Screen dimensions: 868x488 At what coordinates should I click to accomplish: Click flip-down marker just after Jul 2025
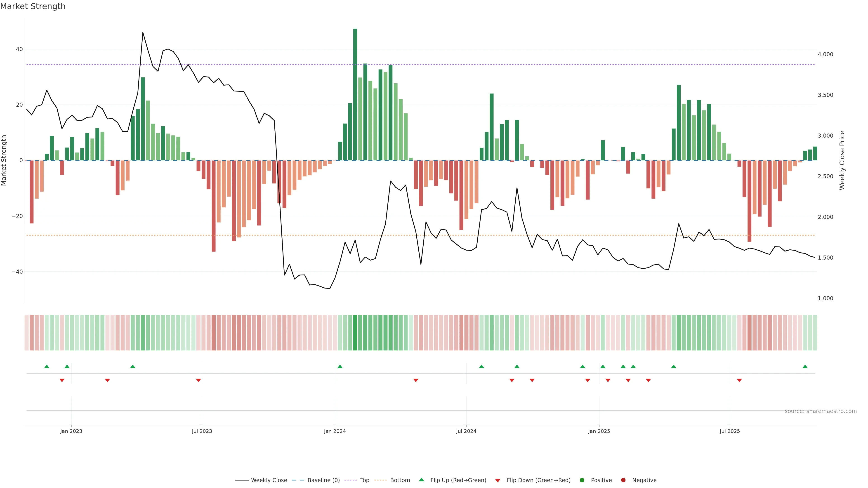click(739, 380)
